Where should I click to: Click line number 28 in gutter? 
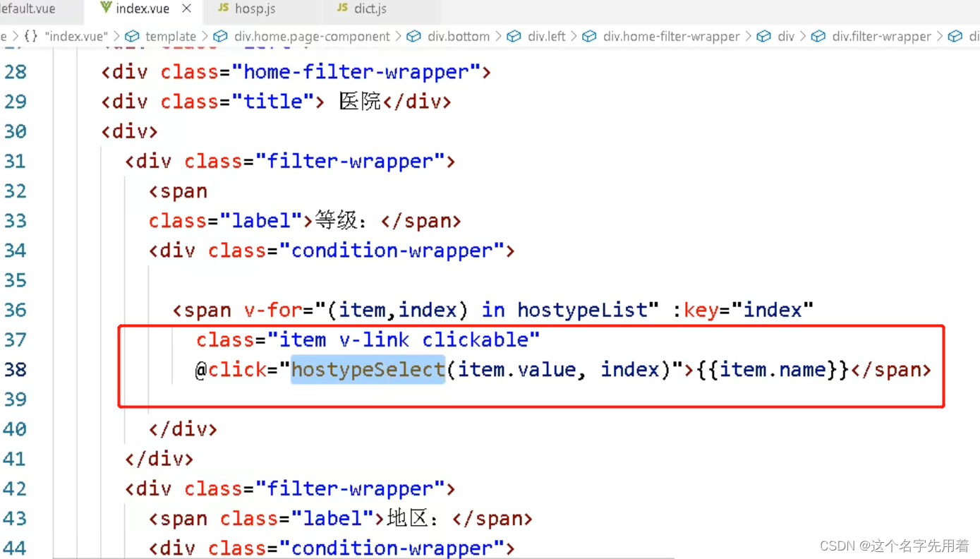(x=15, y=72)
